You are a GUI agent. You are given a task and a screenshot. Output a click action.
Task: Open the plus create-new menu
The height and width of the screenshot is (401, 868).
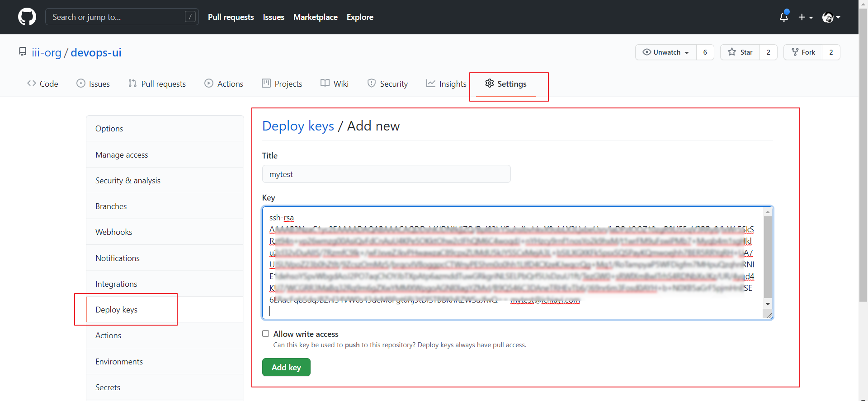[x=806, y=17]
